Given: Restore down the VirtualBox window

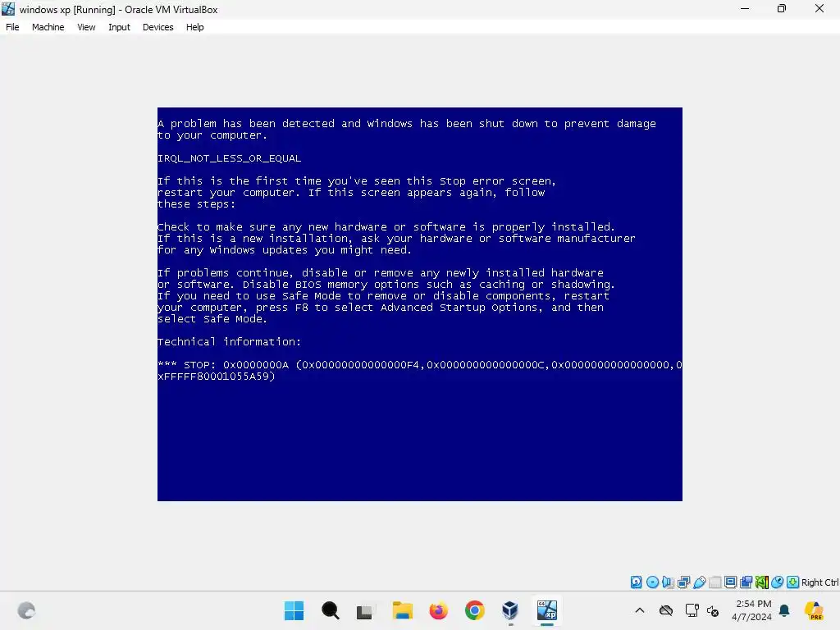Looking at the screenshot, I should click(782, 8).
